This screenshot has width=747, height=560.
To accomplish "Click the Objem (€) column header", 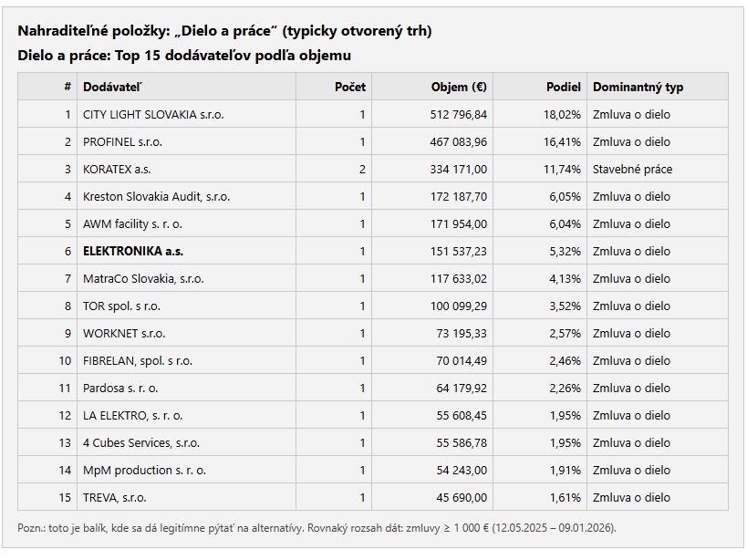I will (459, 88).
